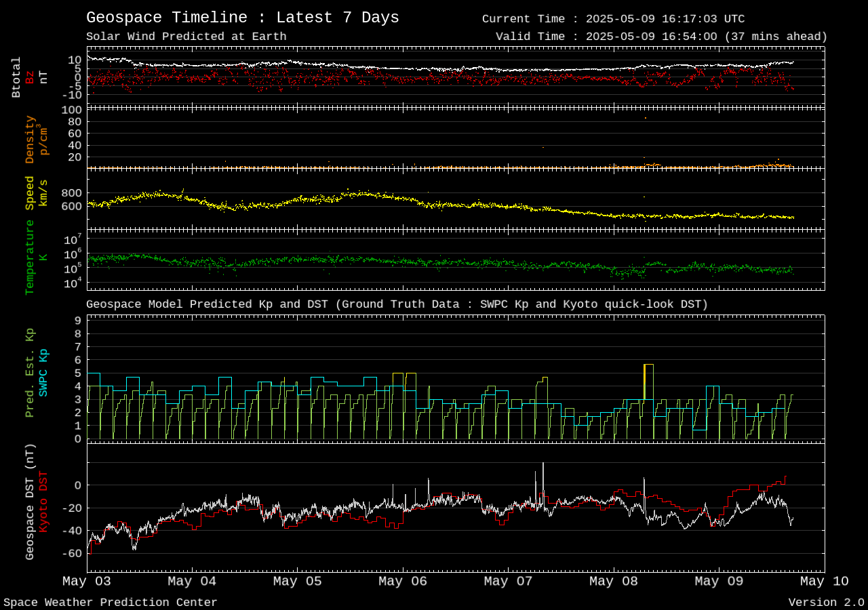The height and width of the screenshot is (610, 868).
Task: Click the -60 tick on the DST axis
Action: tap(72, 554)
